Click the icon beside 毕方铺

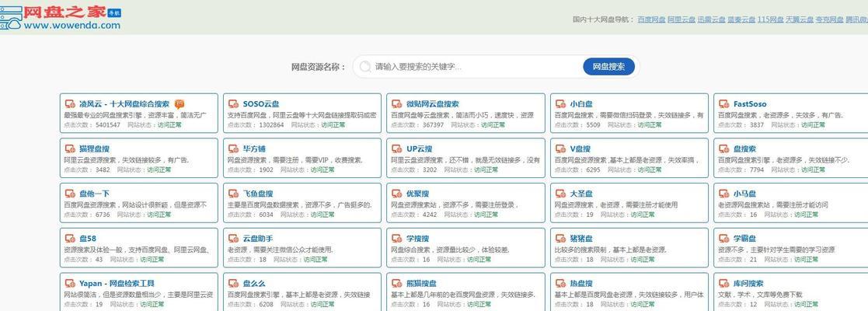point(233,149)
